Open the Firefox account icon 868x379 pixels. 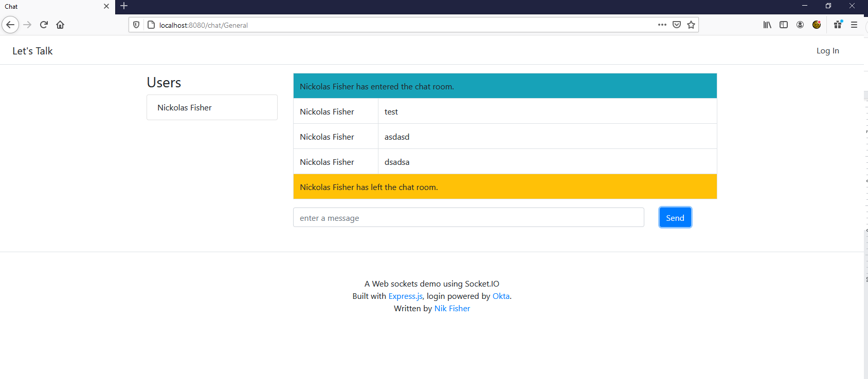pyautogui.click(x=800, y=25)
